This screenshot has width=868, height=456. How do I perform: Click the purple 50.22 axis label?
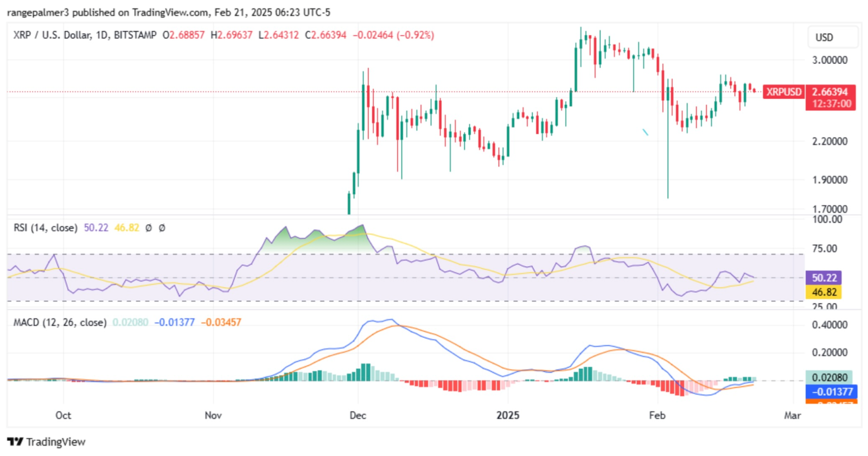click(x=824, y=278)
